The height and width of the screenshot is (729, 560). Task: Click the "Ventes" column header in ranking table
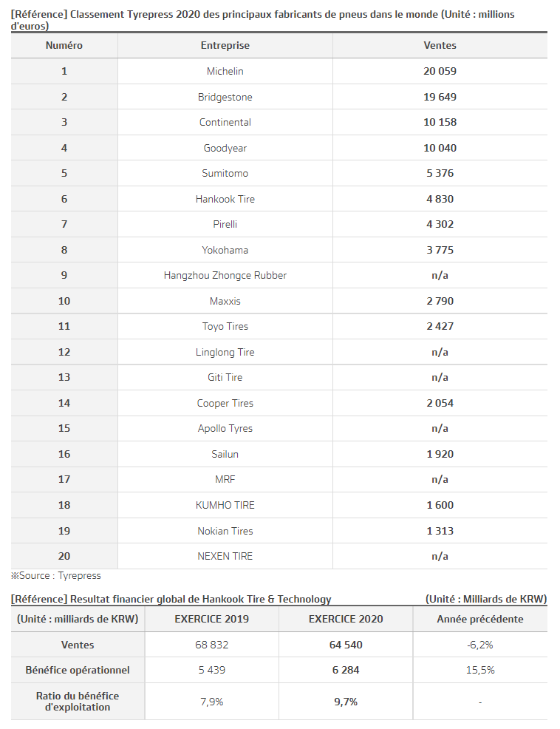[440, 45]
